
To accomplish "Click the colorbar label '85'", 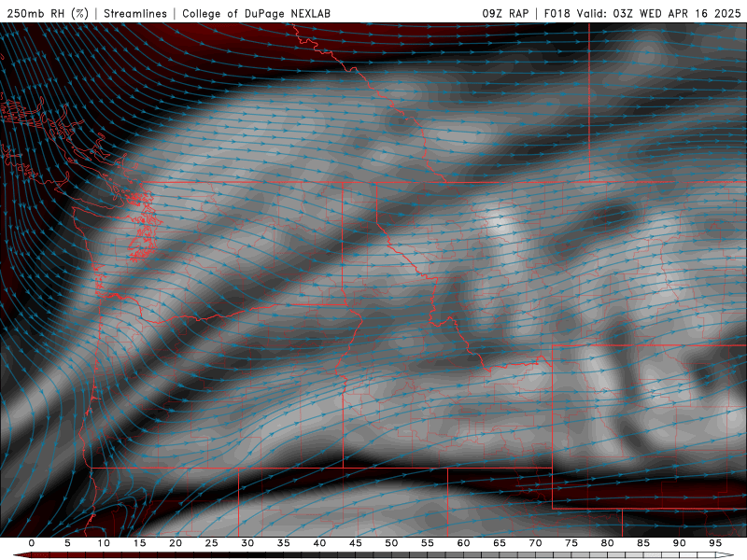I will [x=643, y=543].
